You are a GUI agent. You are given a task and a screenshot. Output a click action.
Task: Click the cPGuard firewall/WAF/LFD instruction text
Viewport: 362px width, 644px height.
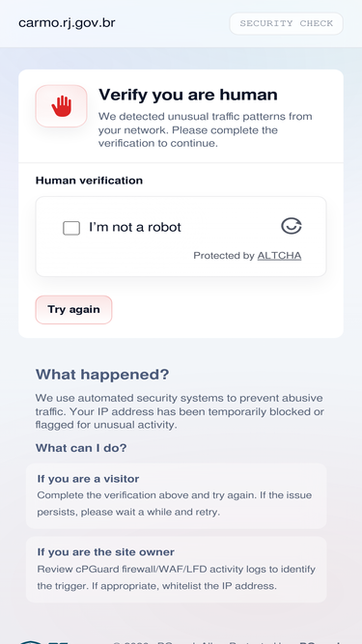coord(177,577)
